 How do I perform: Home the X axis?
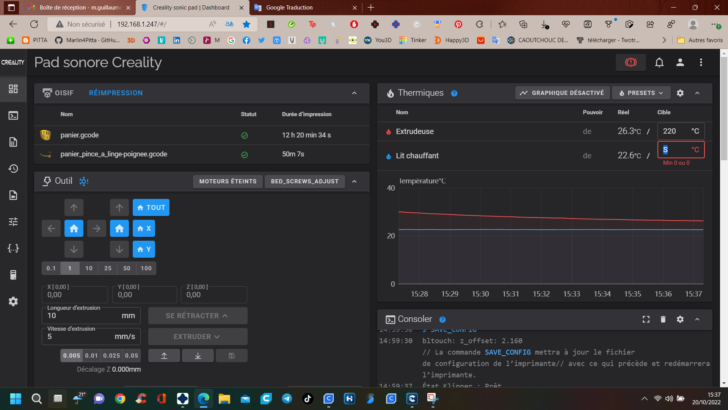(144, 228)
